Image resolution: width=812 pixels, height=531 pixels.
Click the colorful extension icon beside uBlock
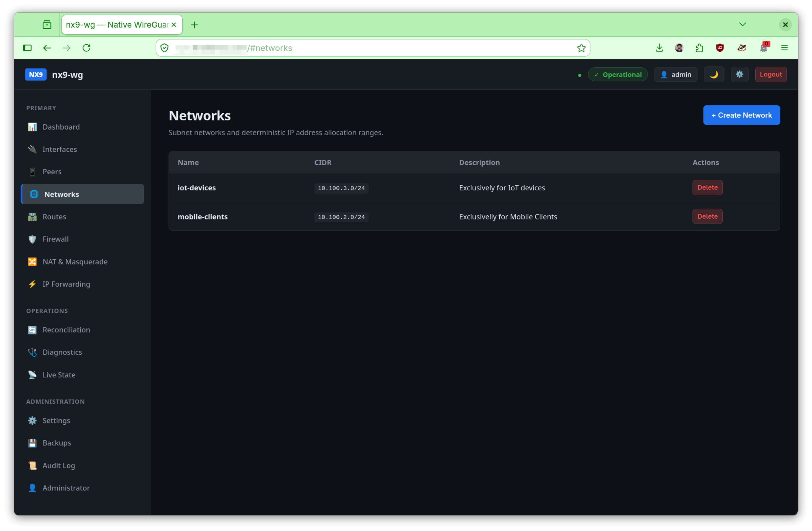(741, 48)
